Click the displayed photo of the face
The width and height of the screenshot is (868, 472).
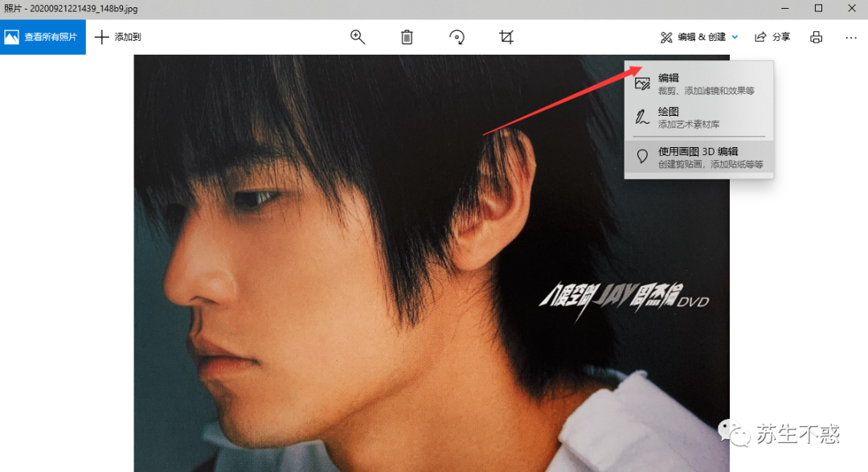tap(432, 263)
